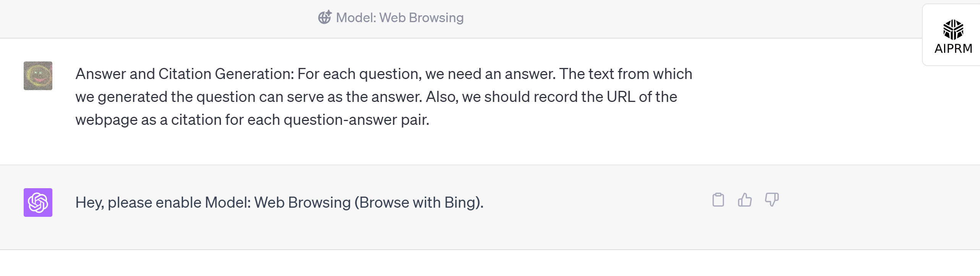Give the reply a thumbs up
980x276 pixels.
(x=745, y=200)
